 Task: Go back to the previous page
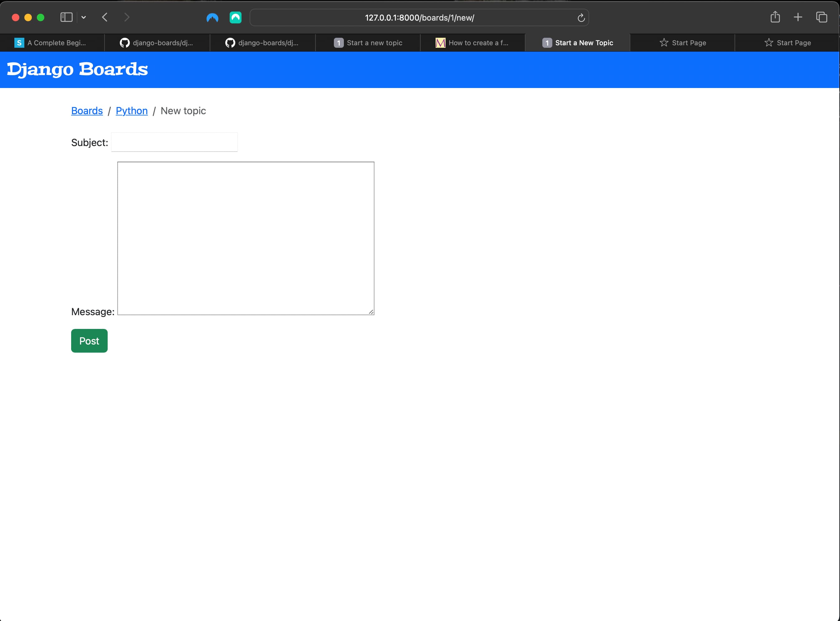[x=105, y=17]
